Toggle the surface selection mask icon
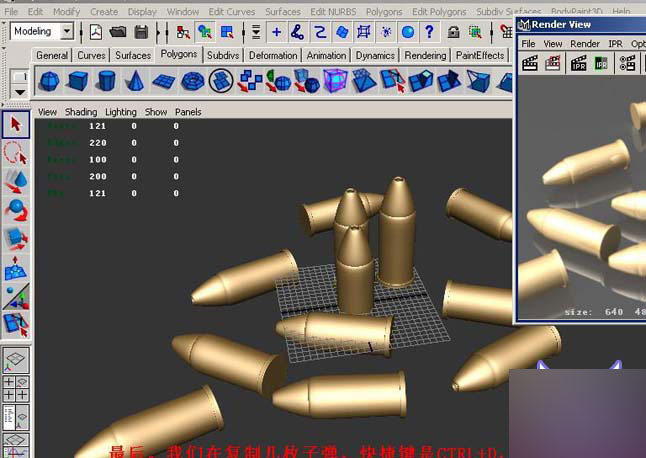Viewport: 646px width, 458px height. (x=342, y=32)
